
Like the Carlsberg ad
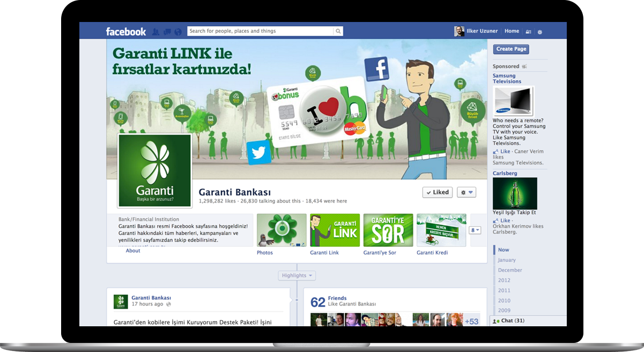[505, 221]
